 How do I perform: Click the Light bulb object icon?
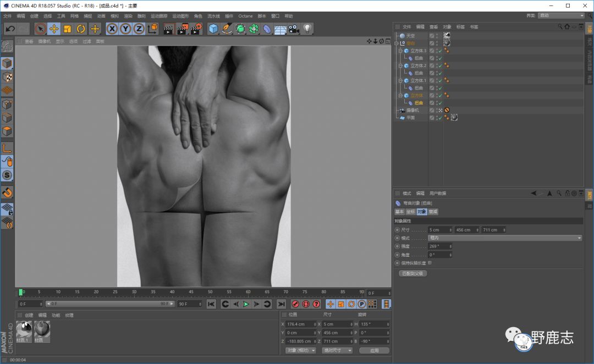[x=307, y=29]
